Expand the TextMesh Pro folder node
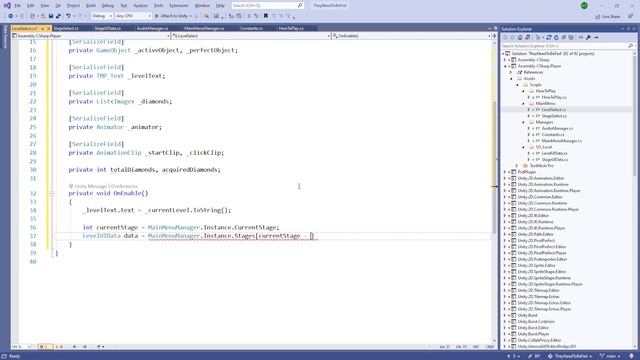 click(x=517, y=166)
